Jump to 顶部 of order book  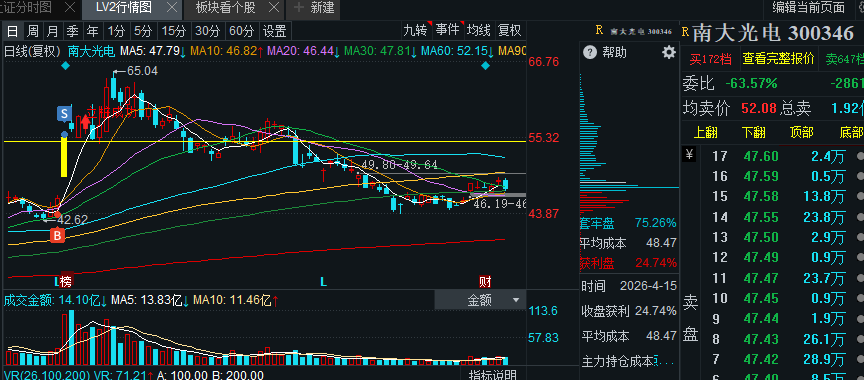pos(802,133)
